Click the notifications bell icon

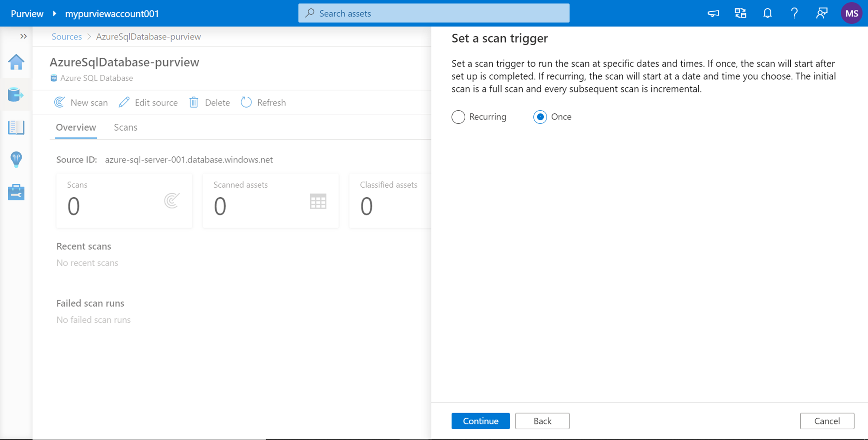[x=767, y=13]
